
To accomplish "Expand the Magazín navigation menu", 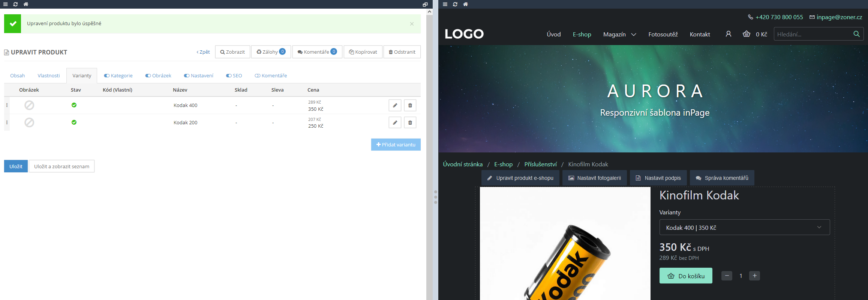I will point(619,34).
